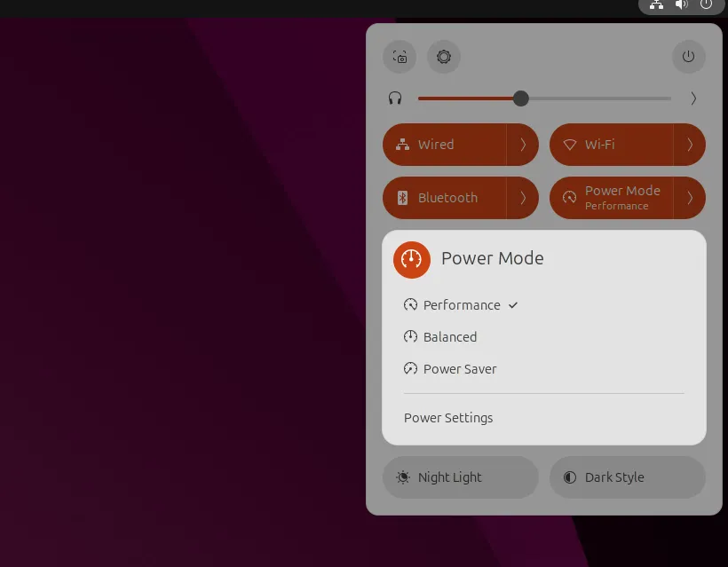Toggle the Wired connection

(444, 145)
